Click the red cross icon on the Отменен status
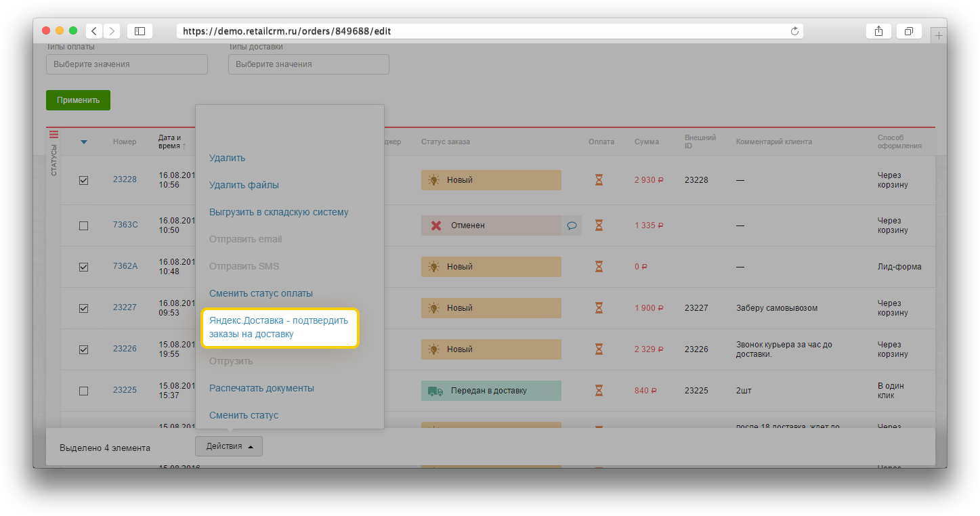Viewport: 980px width, 516px height. [436, 225]
